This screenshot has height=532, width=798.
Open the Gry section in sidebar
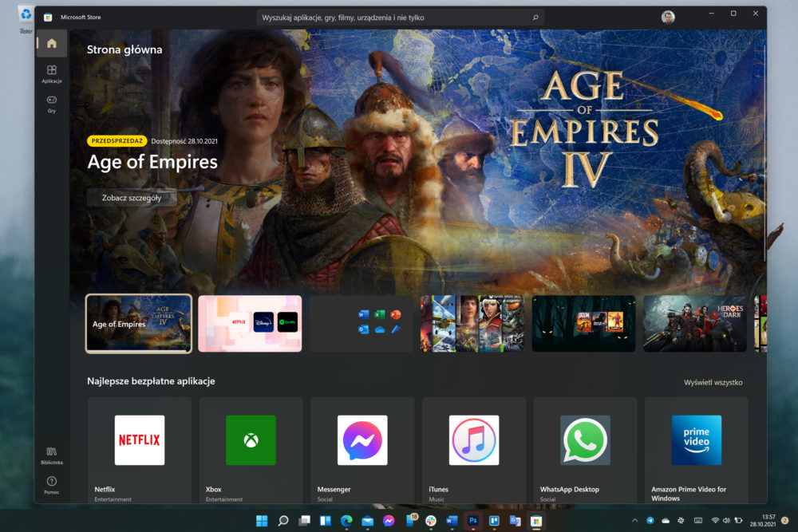click(x=51, y=104)
